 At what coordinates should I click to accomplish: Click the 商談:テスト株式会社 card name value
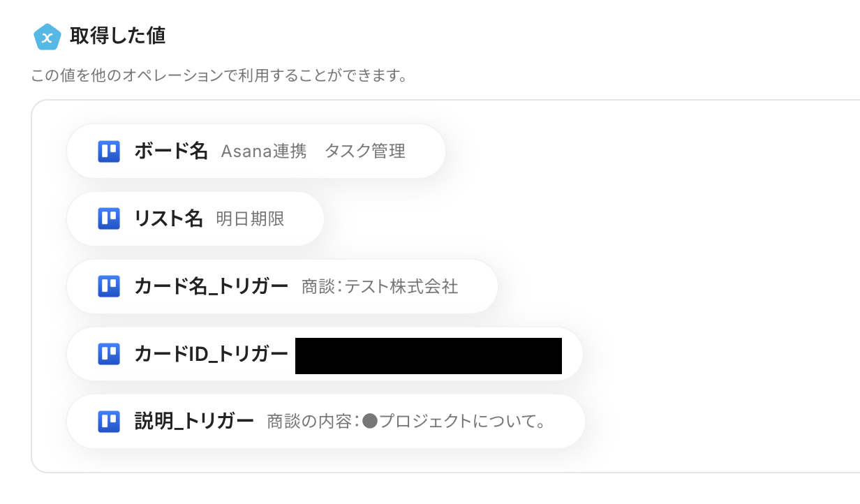(380, 287)
